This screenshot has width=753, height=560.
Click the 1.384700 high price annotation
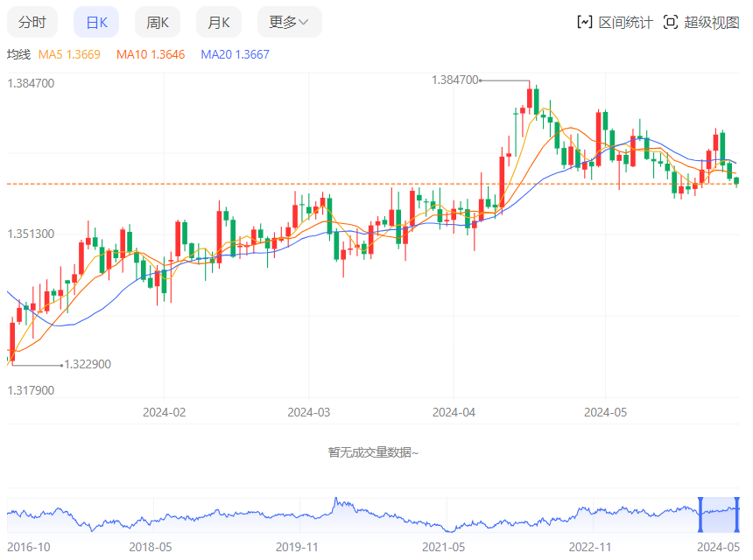point(454,80)
